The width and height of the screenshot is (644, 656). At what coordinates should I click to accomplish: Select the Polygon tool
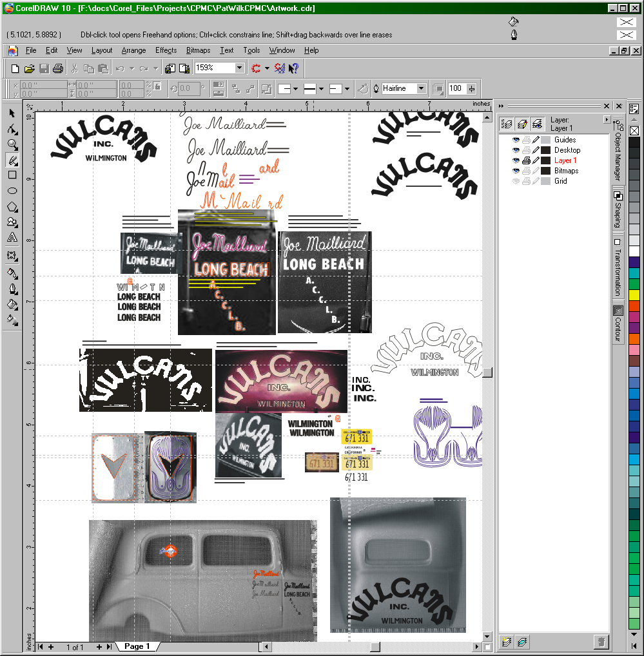12,207
